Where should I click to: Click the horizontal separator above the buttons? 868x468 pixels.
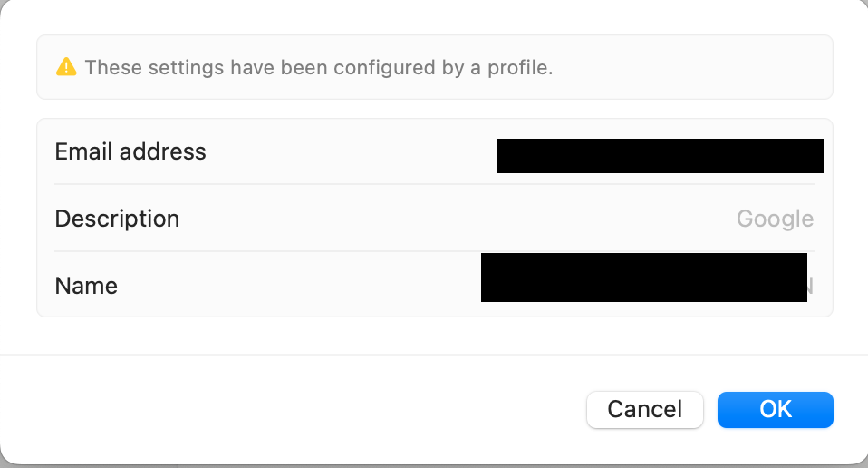434,355
